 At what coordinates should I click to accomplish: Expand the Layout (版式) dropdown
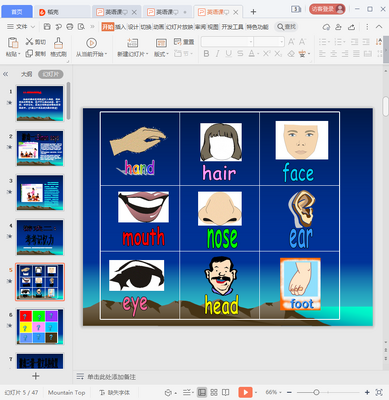pyautogui.click(x=161, y=54)
